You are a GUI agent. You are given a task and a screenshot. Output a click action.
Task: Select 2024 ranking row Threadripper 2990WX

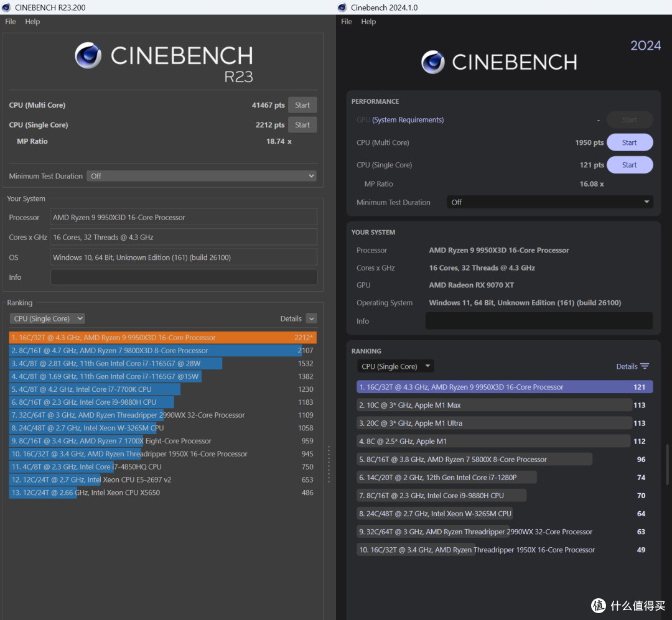pos(505,532)
